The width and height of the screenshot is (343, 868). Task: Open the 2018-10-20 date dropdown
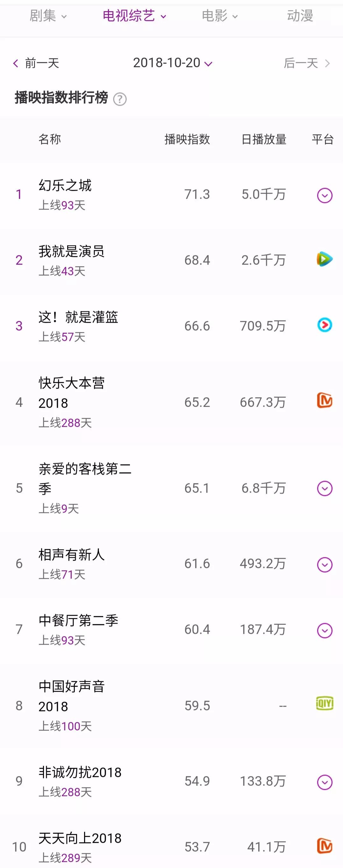(172, 63)
